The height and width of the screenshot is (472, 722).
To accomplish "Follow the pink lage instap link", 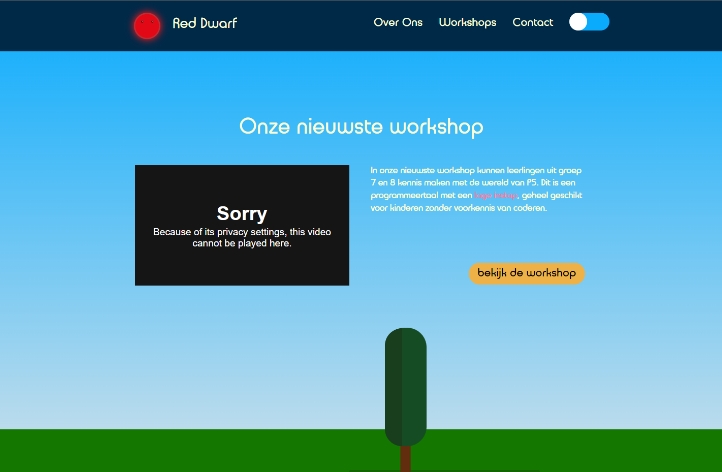I will click(496, 196).
